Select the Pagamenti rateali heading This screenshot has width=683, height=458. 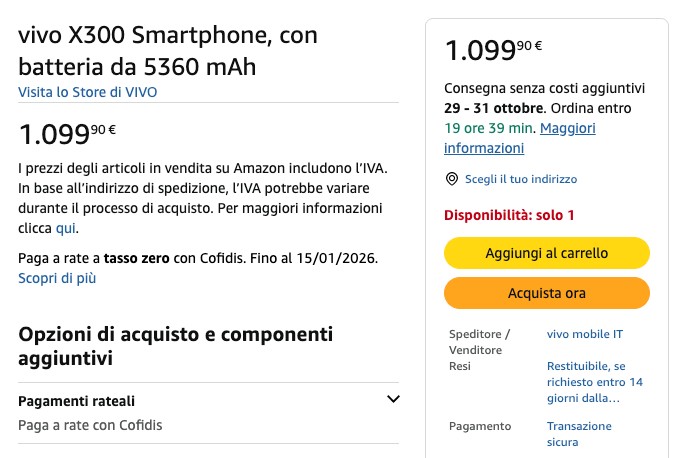[x=77, y=401]
